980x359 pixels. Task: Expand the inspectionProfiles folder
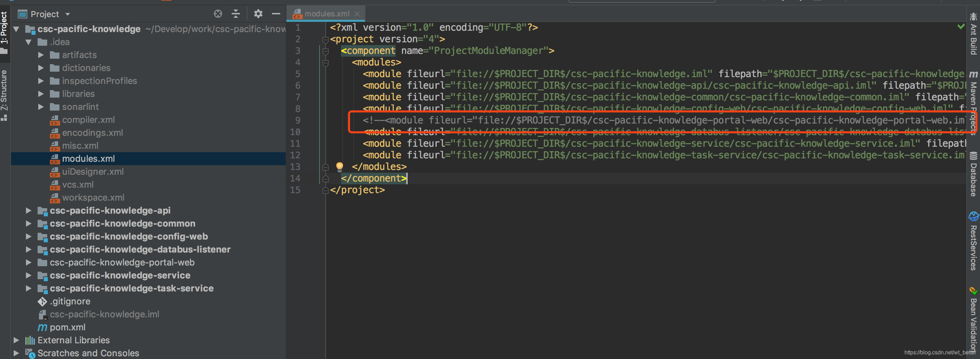pyautogui.click(x=41, y=81)
